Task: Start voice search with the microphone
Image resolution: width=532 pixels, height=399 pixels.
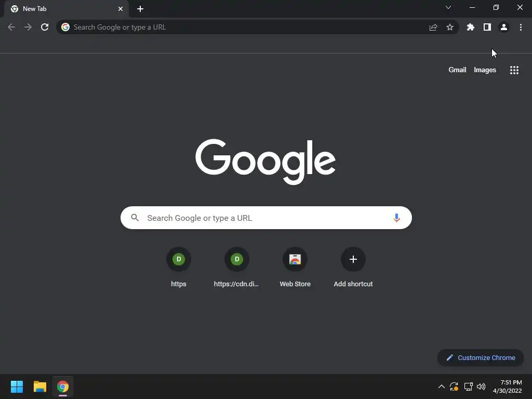Action: pyautogui.click(x=396, y=218)
